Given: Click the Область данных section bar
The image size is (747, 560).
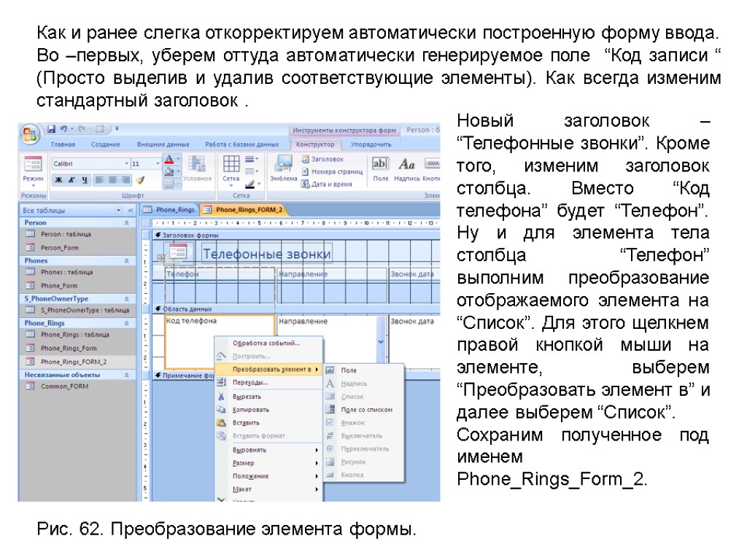Looking at the screenshot, I should pyautogui.click(x=295, y=309).
